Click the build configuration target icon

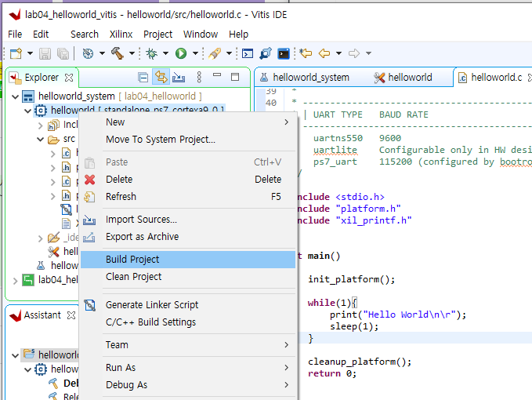tap(88, 53)
